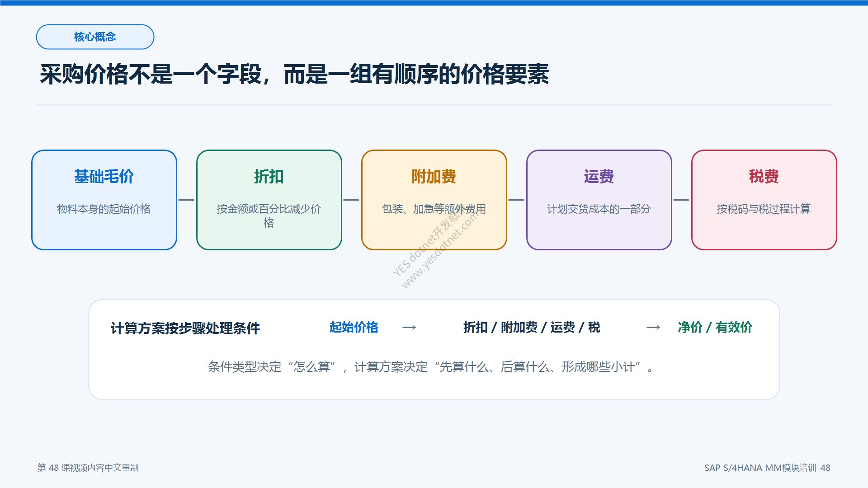Click arrow before 净价 / 有效价
Image resolution: width=868 pixels, height=488 pixels.
tap(653, 327)
